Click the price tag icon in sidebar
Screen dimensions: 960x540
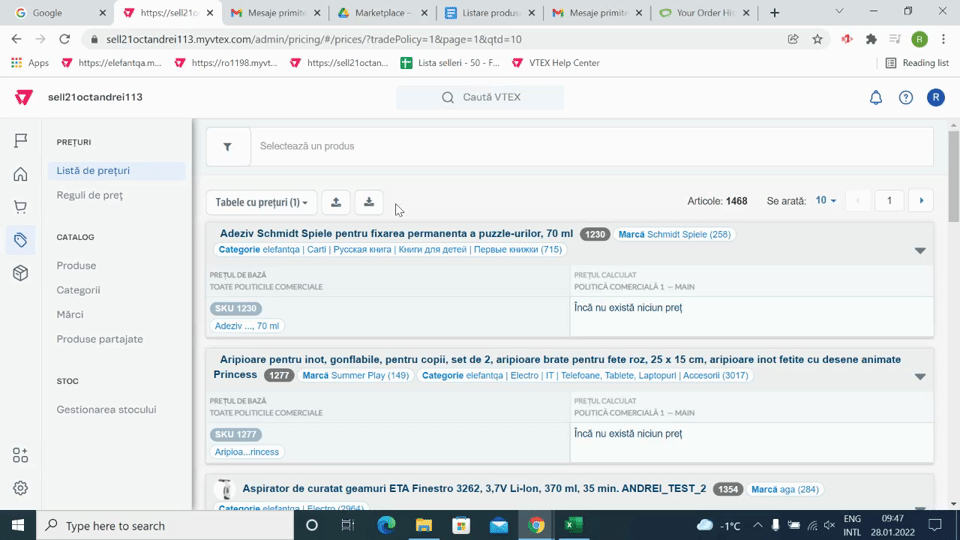20,240
